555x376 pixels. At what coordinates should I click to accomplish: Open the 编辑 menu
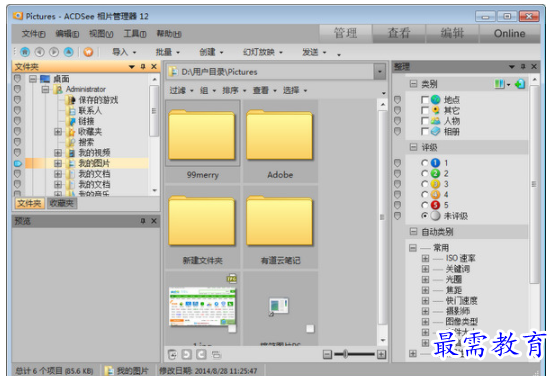[x=67, y=34]
